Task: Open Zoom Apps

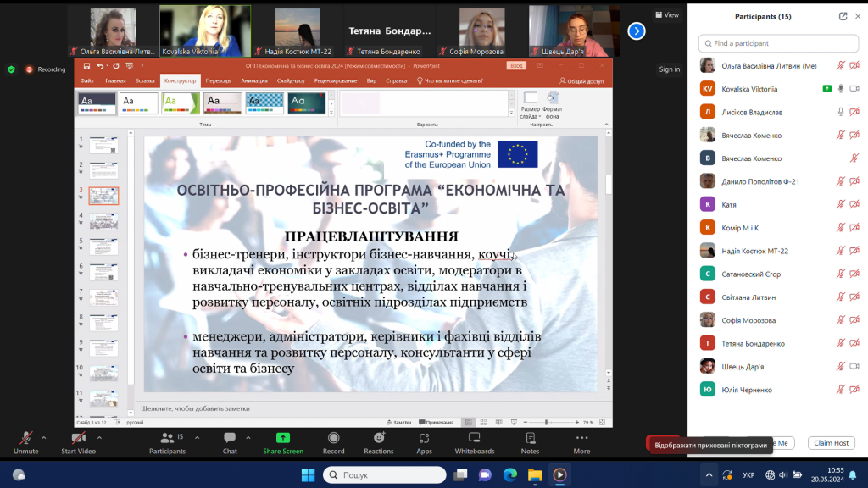Action: coord(424,443)
